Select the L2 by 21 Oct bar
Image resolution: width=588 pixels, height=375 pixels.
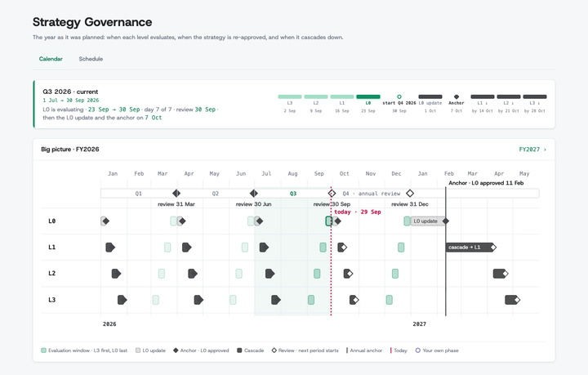pyautogui.click(x=509, y=96)
